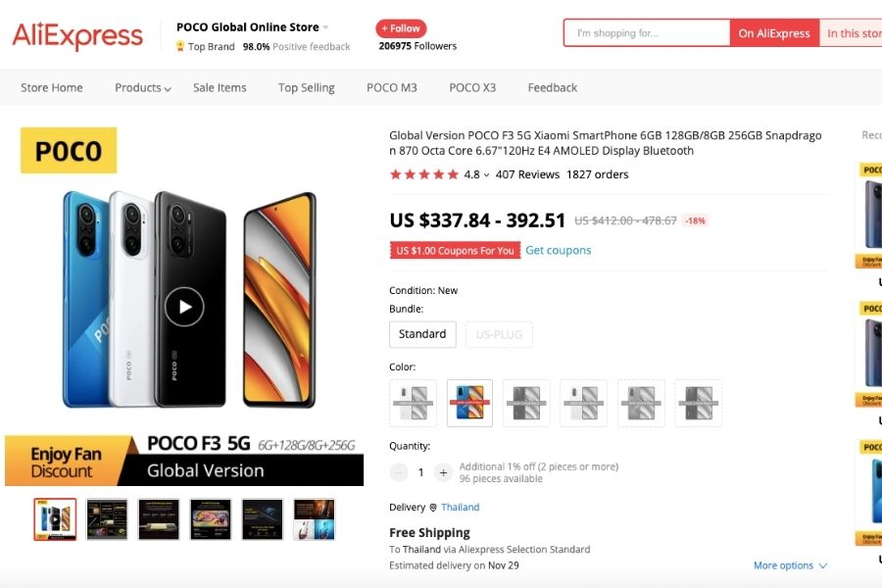Image resolution: width=882 pixels, height=588 pixels.
Task: Select the blue phone color option
Action: 469,403
